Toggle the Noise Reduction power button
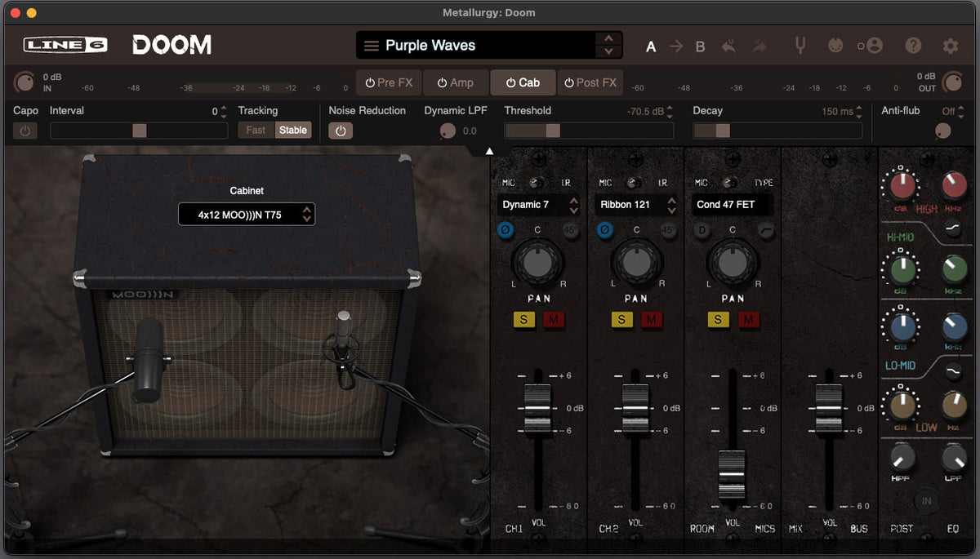 tap(341, 131)
